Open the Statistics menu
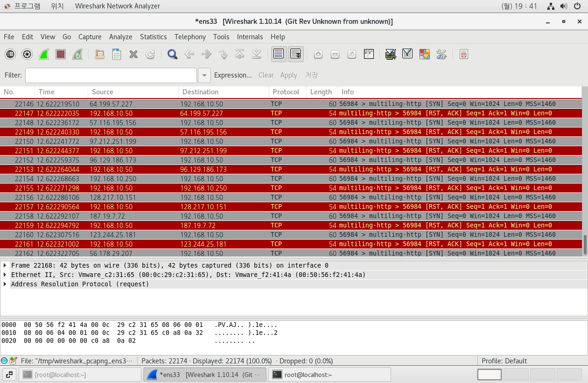The height and width of the screenshot is (383, 588). click(153, 37)
